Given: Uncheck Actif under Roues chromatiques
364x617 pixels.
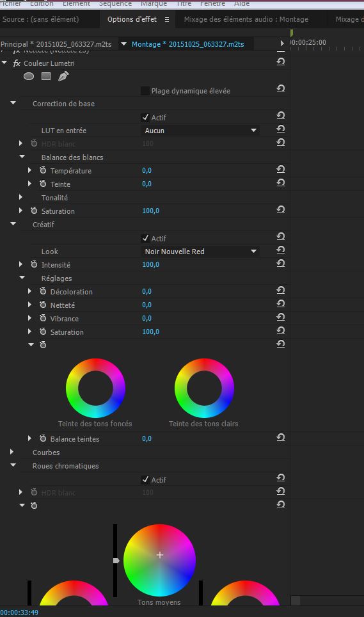Looking at the screenshot, I should pos(145,479).
